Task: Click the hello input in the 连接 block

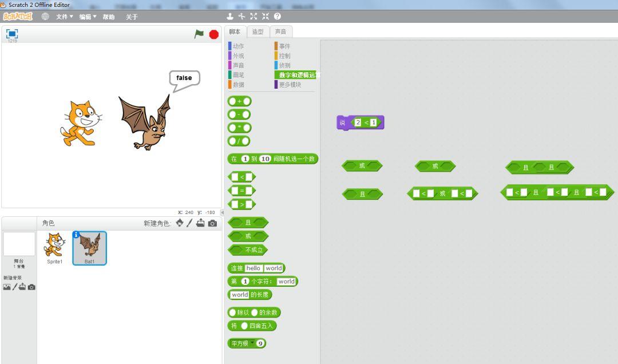Action: 253,268
